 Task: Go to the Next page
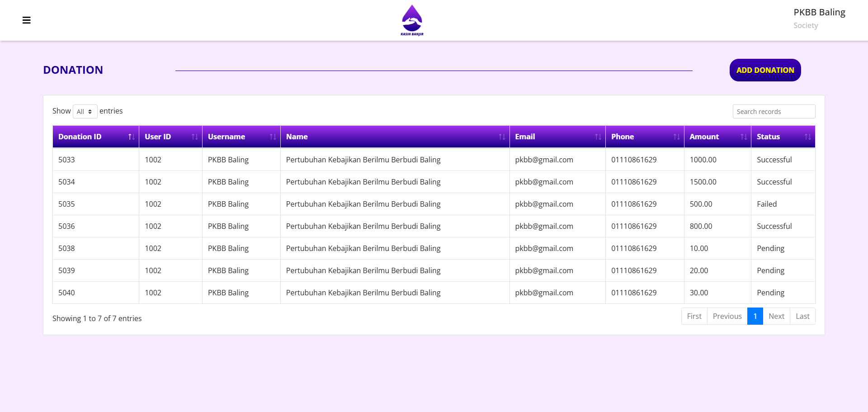[776, 316]
